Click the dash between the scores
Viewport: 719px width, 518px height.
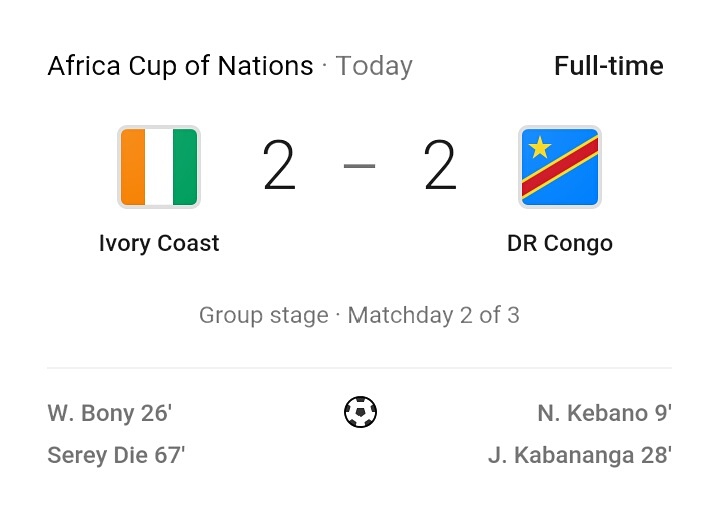point(360,166)
